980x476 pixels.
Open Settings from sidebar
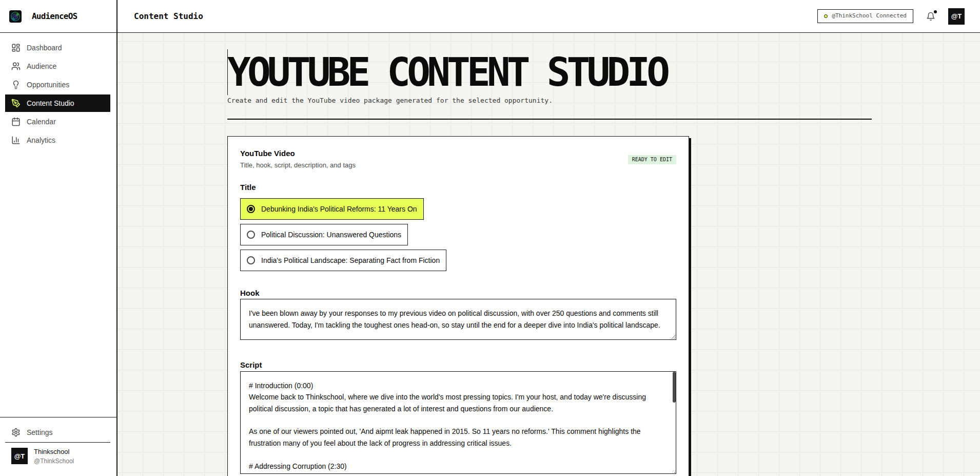coord(57,432)
